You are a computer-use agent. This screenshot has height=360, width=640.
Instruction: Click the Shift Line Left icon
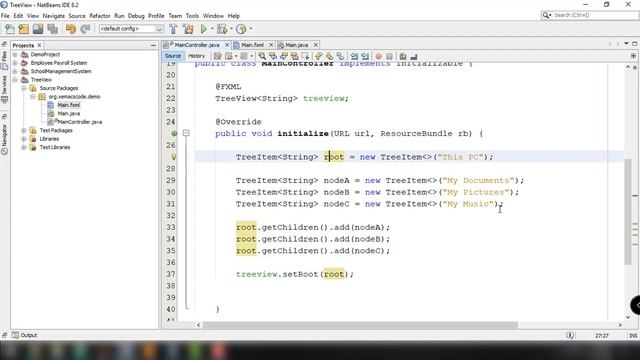point(354,56)
